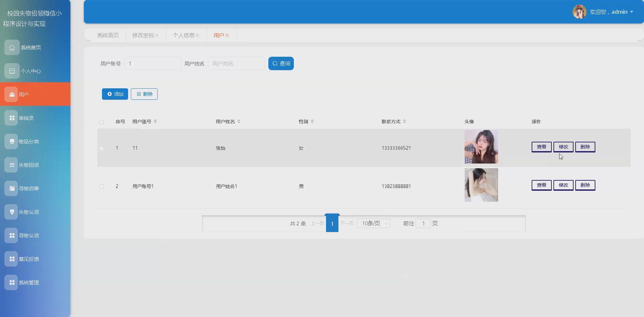Go to 系统管理 in the sidebar

point(30,282)
